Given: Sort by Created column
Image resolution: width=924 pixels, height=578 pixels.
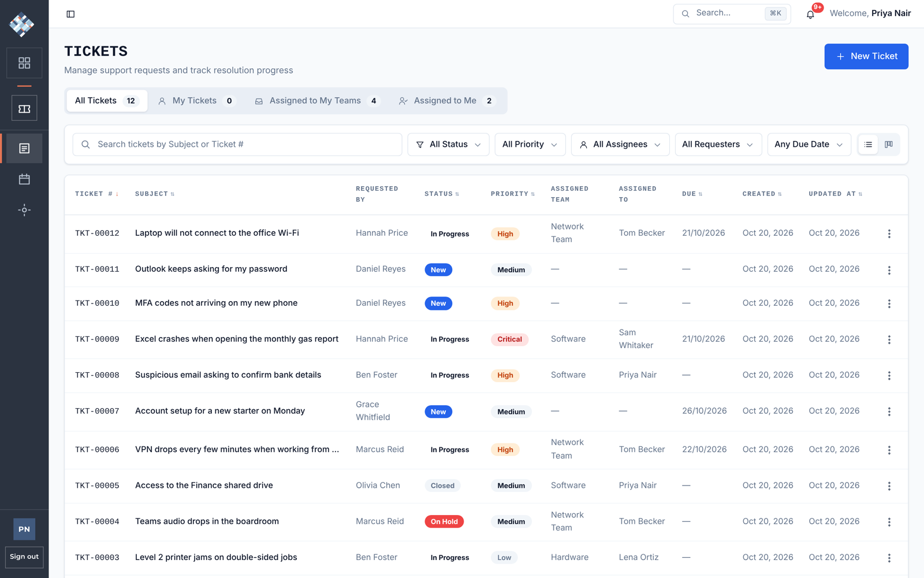Looking at the screenshot, I should point(762,194).
